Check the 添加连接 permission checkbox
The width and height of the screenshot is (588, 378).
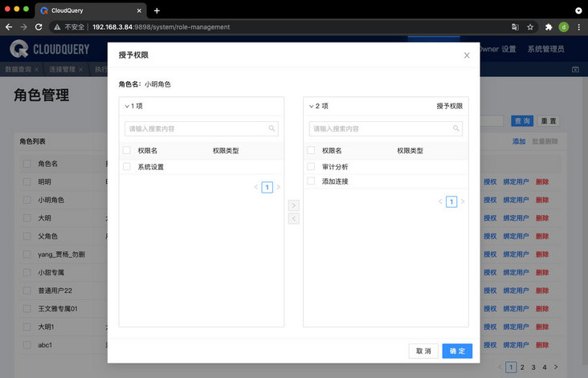point(311,181)
